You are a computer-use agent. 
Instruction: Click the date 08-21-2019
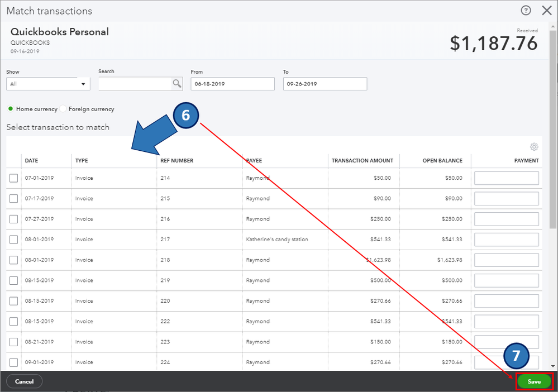pos(39,342)
